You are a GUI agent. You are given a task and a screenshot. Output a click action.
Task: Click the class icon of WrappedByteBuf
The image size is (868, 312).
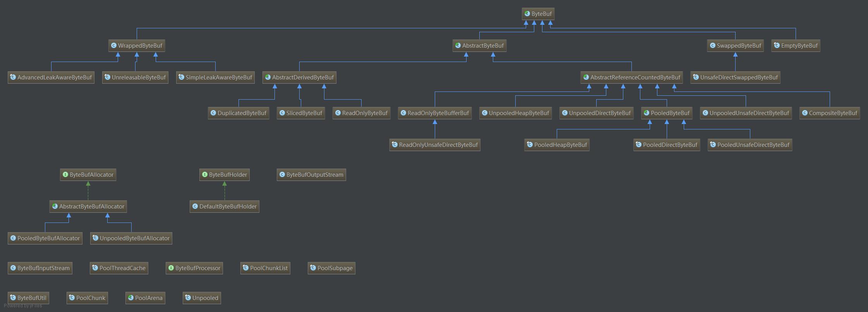(114, 45)
